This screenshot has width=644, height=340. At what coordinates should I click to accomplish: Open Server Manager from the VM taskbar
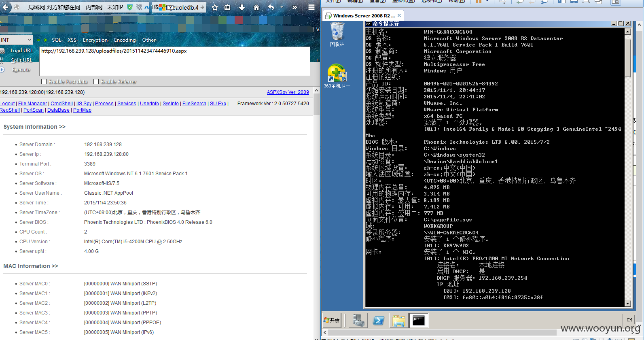pyautogui.click(x=358, y=320)
